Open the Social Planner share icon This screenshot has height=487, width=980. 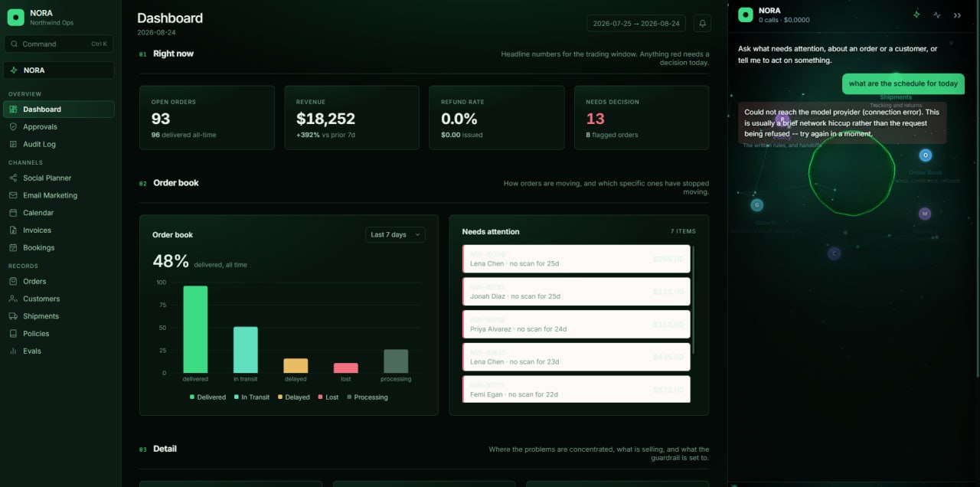(14, 178)
